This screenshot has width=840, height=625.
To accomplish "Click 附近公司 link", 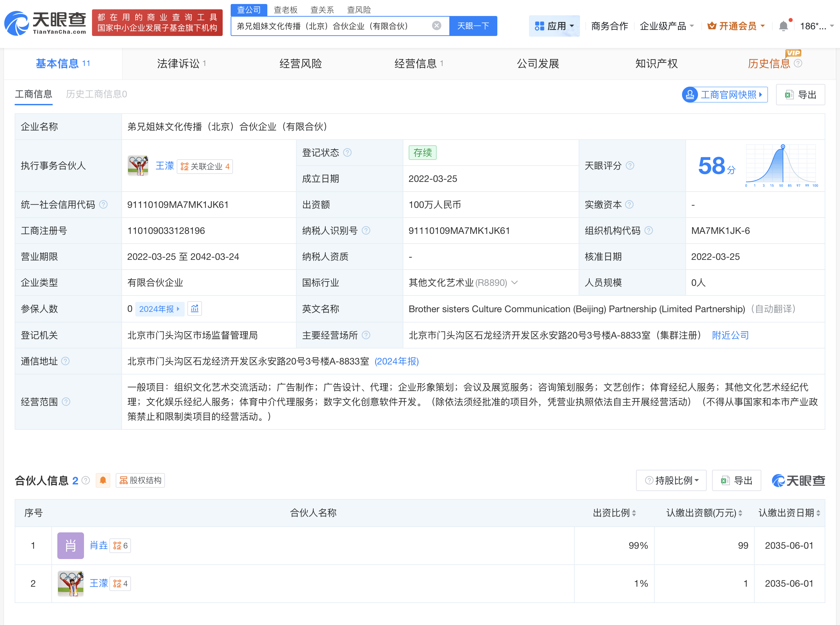I will (x=730, y=335).
